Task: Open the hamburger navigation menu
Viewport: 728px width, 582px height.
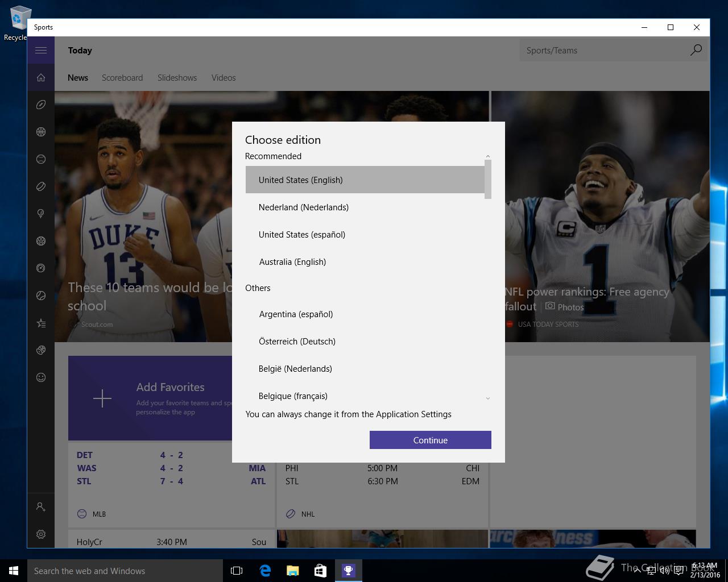Action: coord(41,50)
